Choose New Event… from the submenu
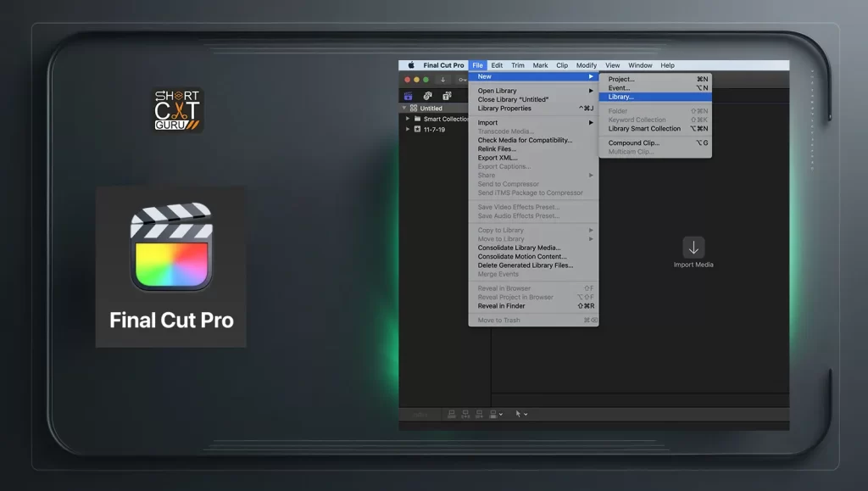This screenshot has height=491, width=868. 655,88
